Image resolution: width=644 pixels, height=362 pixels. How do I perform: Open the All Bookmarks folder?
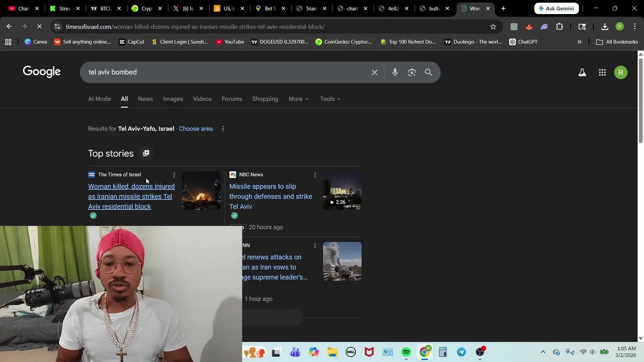(617, 42)
